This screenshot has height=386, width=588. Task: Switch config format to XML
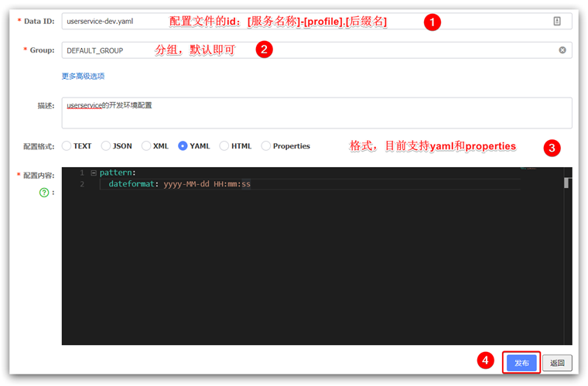tap(146, 145)
